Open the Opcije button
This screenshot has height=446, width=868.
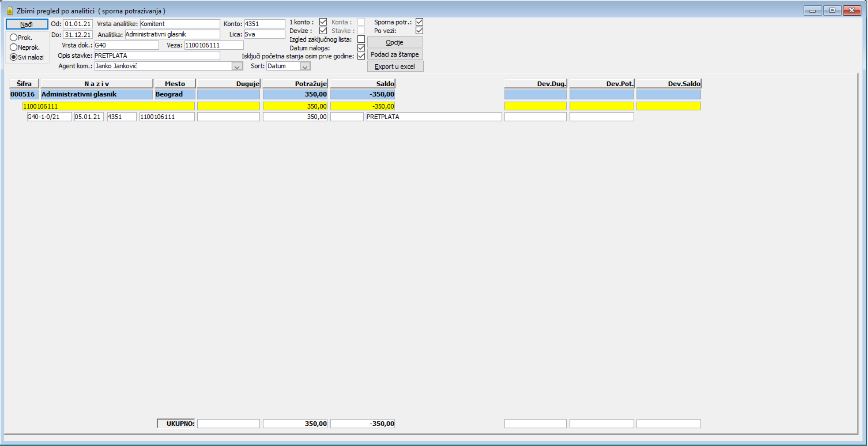395,42
